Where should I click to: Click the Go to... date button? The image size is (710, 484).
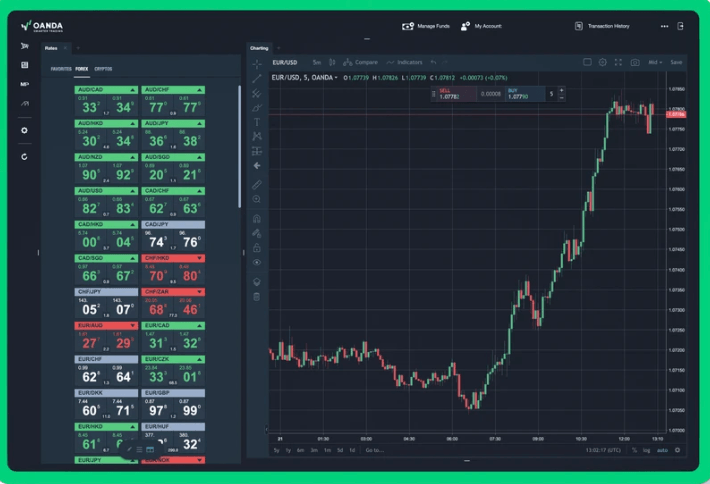click(x=374, y=450)
